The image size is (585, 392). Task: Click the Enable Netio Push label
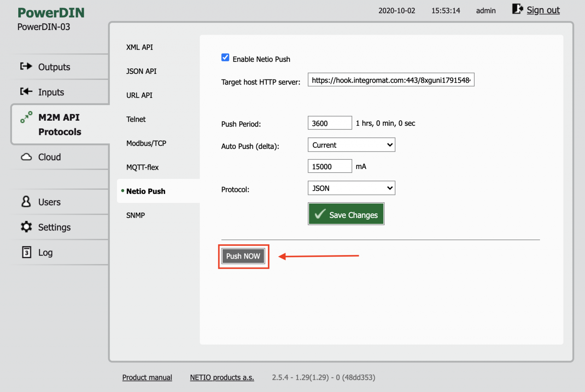[x=261, y=59]
